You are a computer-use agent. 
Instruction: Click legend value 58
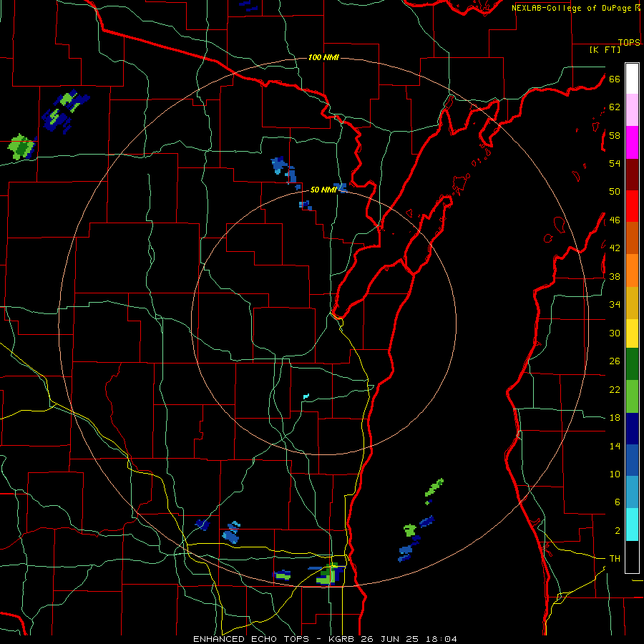[615, 135]
